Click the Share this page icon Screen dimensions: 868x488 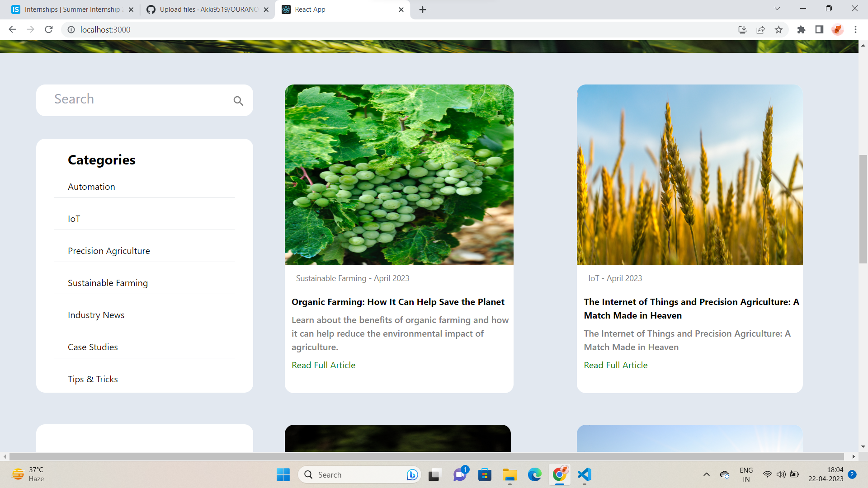760,30
